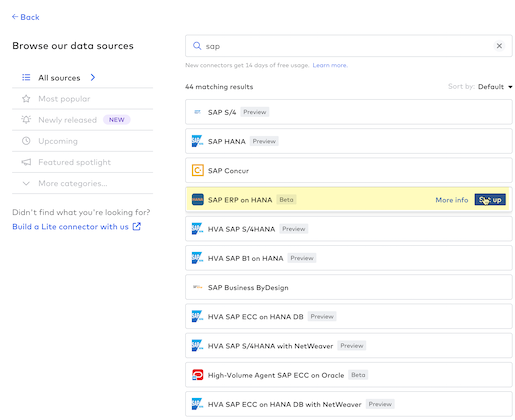Click the SAP HANA logo icon
The width and height of the screenshot is (515, 420).
(197, 141)
